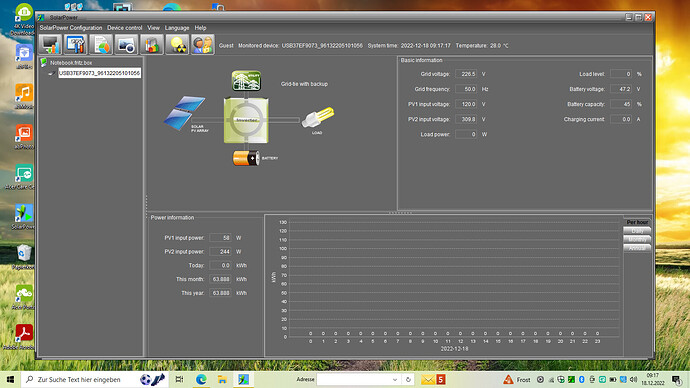Screen dimensions: 690x388
Task: Switch chart to Annual view
Action: (637, 248)
